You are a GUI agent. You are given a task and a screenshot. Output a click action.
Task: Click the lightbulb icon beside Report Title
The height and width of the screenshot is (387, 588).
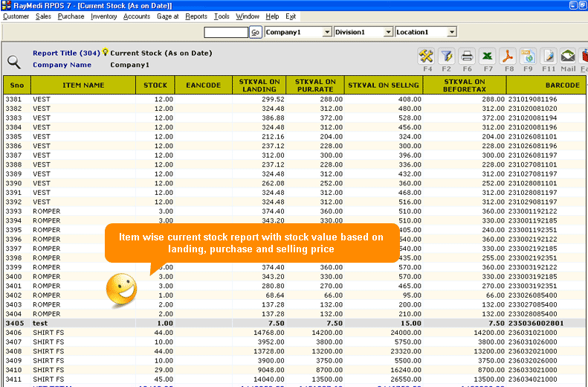click(x=106, y=53)
